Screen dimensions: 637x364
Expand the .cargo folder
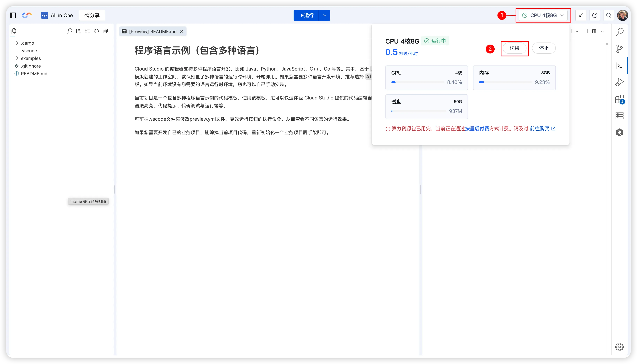pos(27,43)
